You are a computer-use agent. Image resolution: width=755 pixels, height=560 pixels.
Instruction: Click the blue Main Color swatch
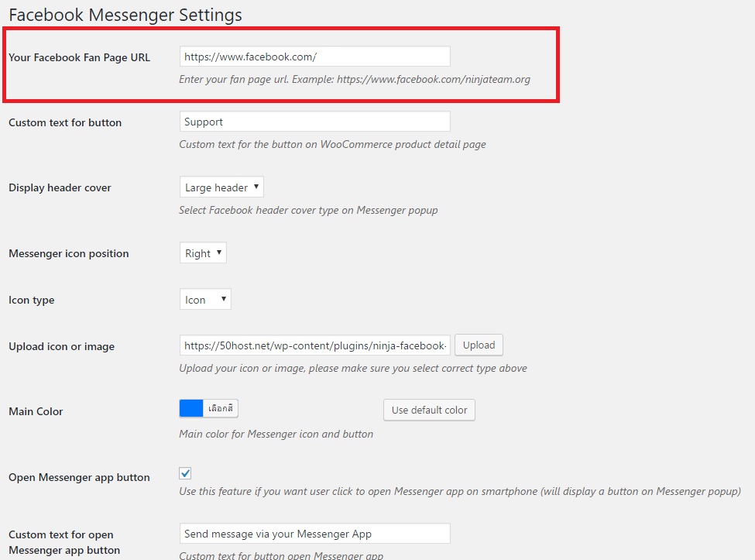coord(191,408)
